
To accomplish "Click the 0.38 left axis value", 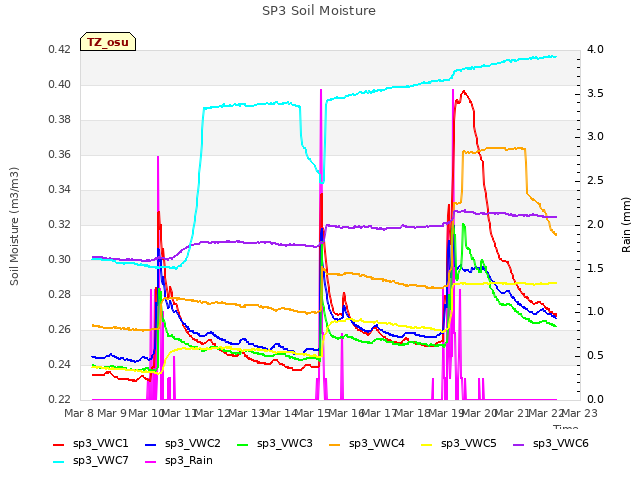I will tap(60, 120).
